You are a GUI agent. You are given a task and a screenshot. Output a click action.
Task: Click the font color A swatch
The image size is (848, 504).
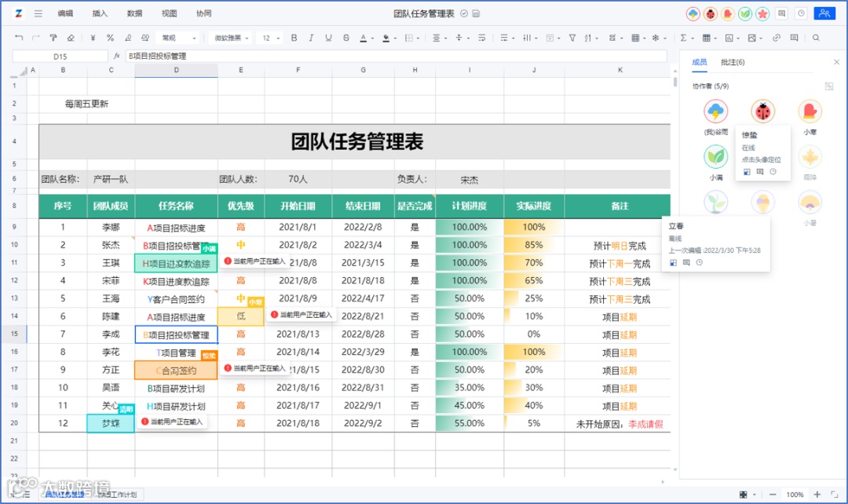[x=364, y=38]
